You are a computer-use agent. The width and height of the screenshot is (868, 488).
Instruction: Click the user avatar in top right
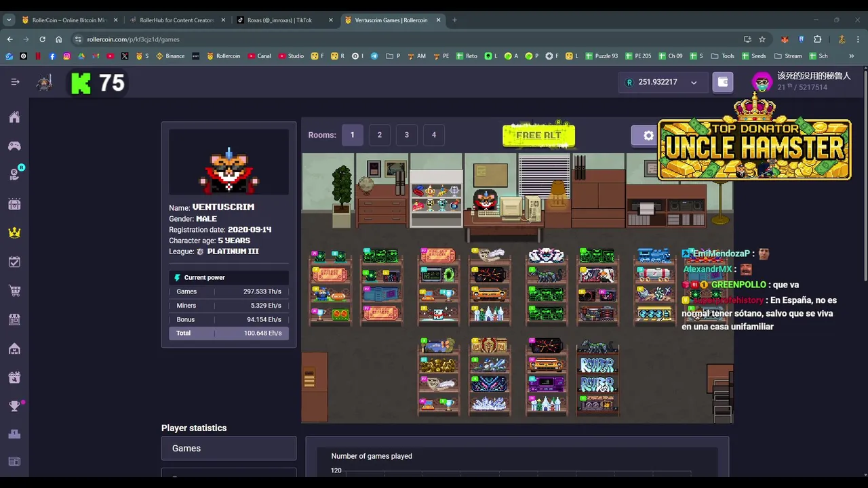pyautogui.click(x=762, y=82)
